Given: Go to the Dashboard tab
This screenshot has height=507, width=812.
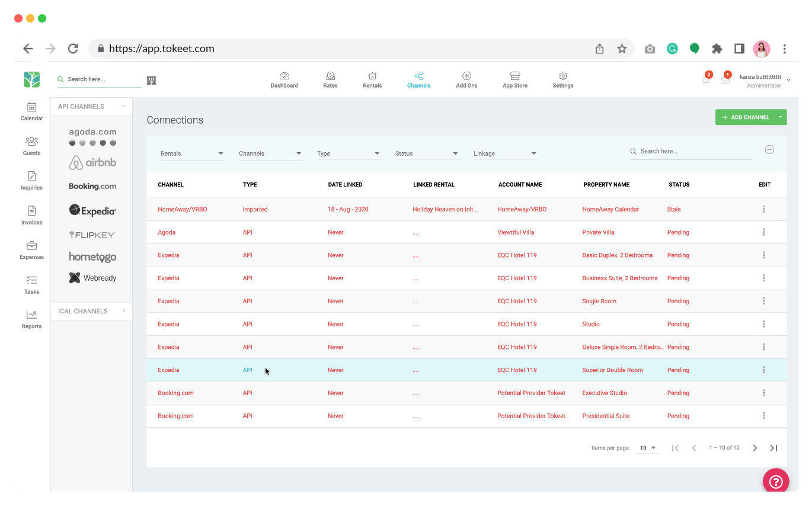Looking at the screenshot, I should click(284, 80).
